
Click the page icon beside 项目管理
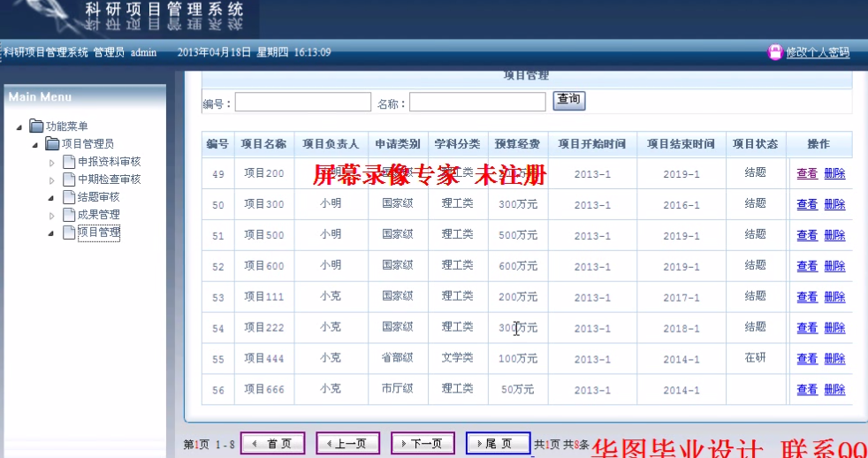coord(69,233)
